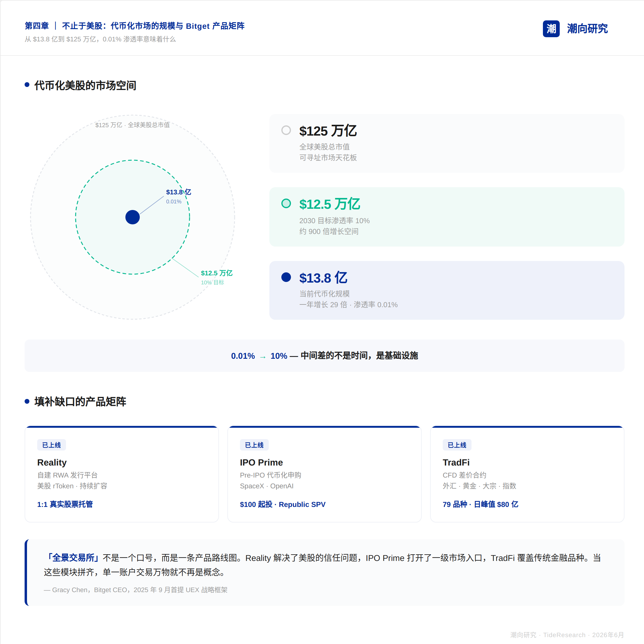Click the 10% figure in the banner

[279, 356]
